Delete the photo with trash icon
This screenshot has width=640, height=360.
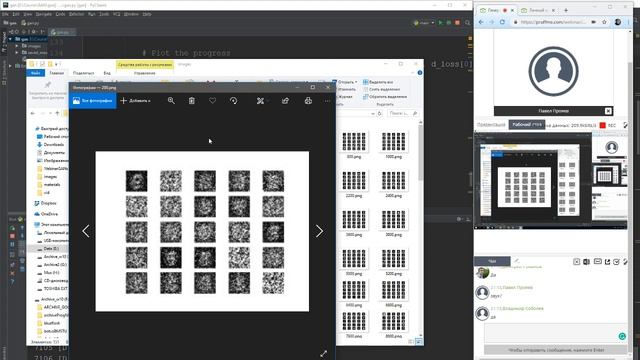point(191,101)
